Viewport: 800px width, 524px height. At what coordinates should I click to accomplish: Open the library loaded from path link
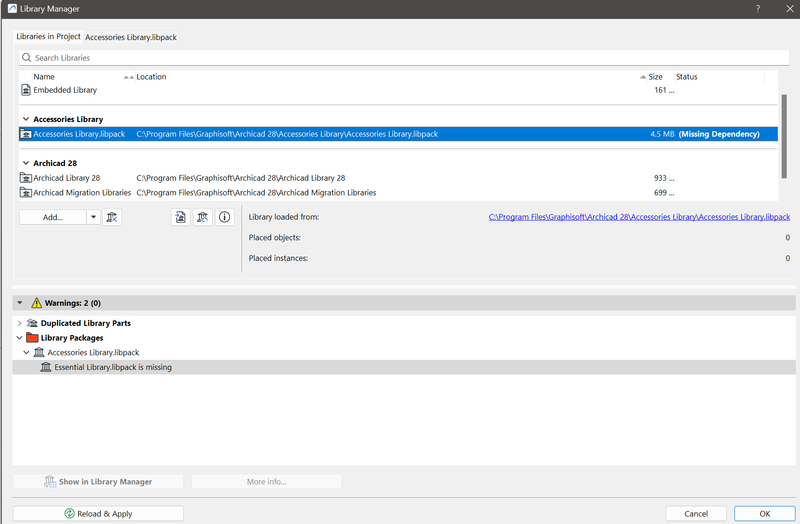[639, 217]
